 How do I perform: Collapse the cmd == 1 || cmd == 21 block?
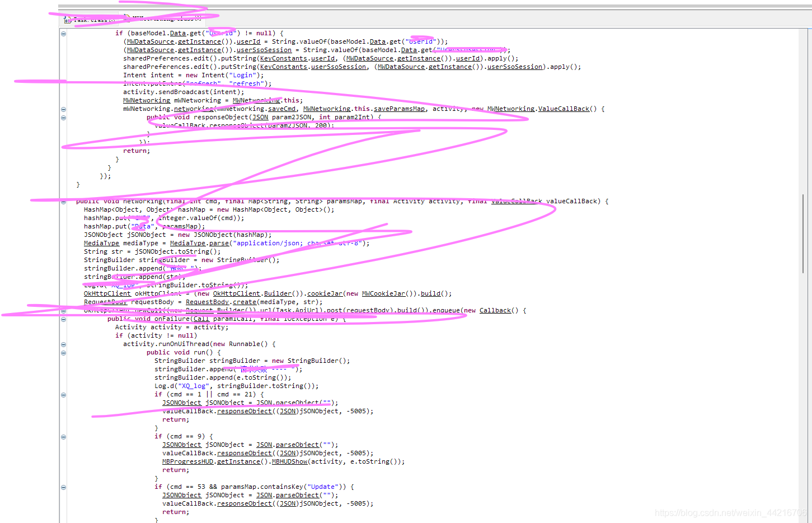coord(63,395)
